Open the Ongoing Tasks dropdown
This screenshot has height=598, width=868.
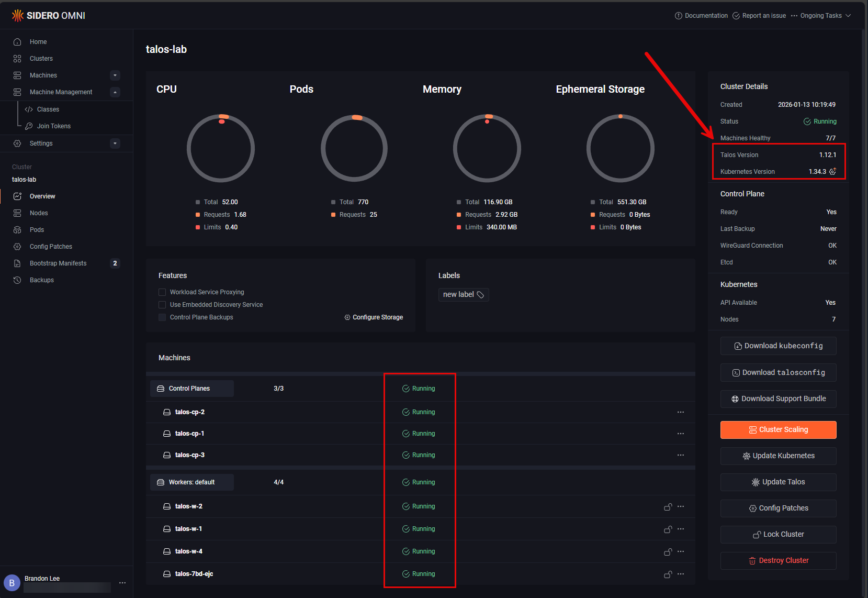[x=821, y=16]
